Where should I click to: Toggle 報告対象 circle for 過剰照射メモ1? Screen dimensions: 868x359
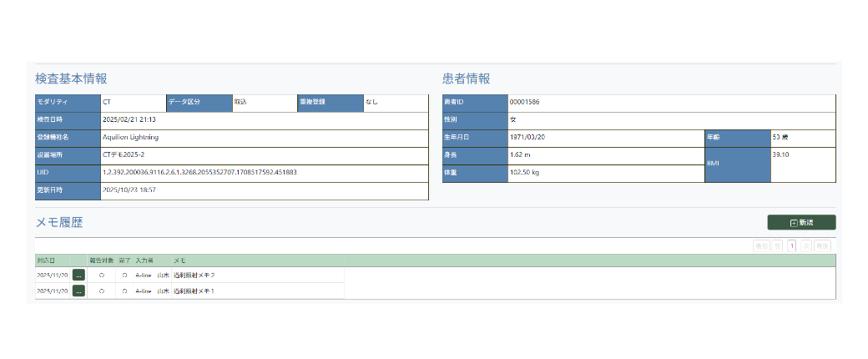pyautogui.click(x=101, y=291)
